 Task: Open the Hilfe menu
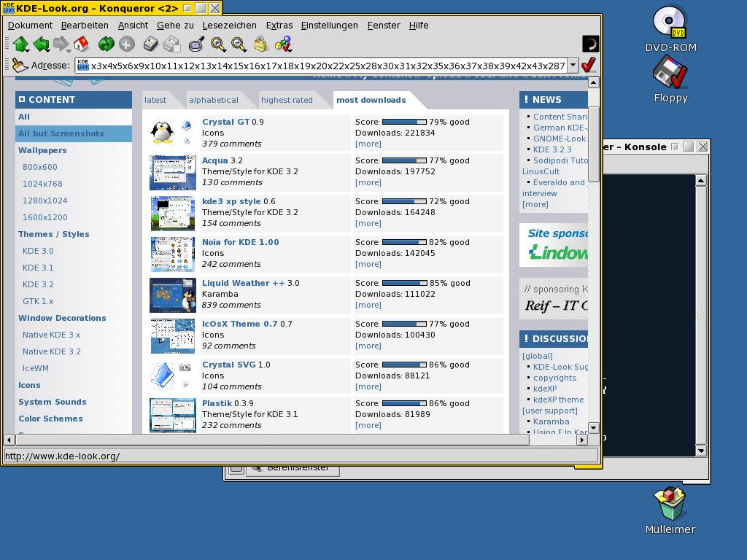click(419, 26)
